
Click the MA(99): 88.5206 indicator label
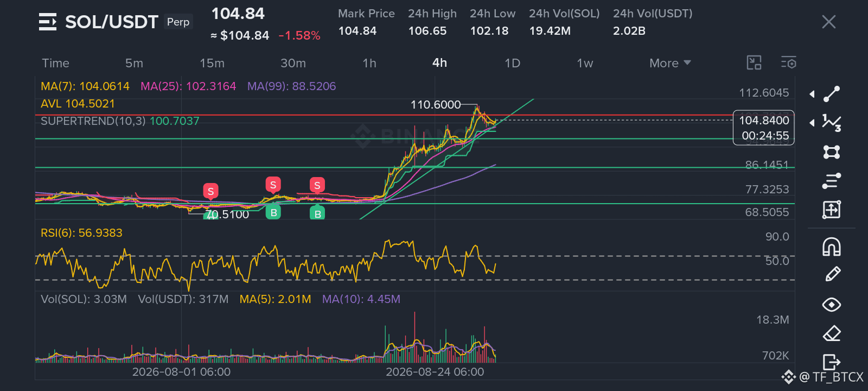tap(291, 86)
